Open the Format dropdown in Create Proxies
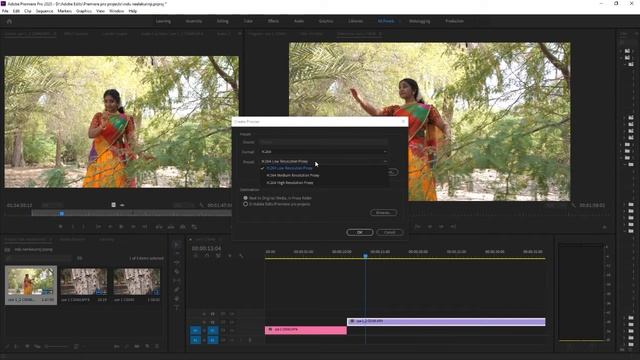Viewport: 640px width, 360px height. [324, 151]
